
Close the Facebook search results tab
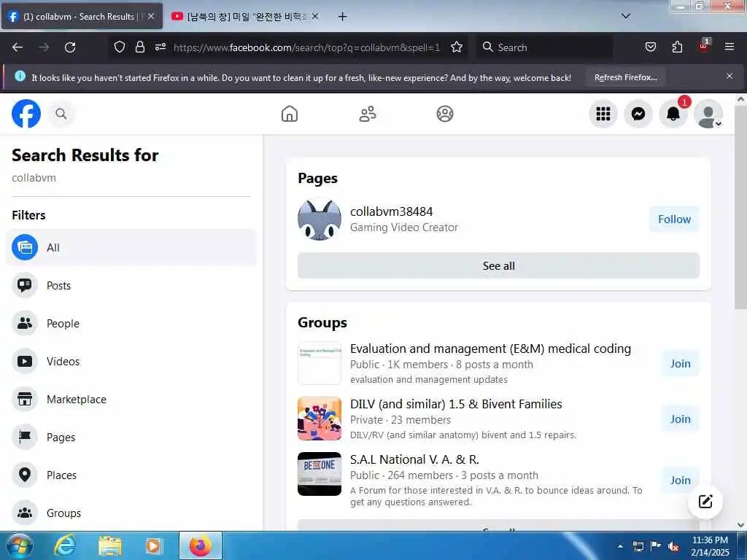150,17
